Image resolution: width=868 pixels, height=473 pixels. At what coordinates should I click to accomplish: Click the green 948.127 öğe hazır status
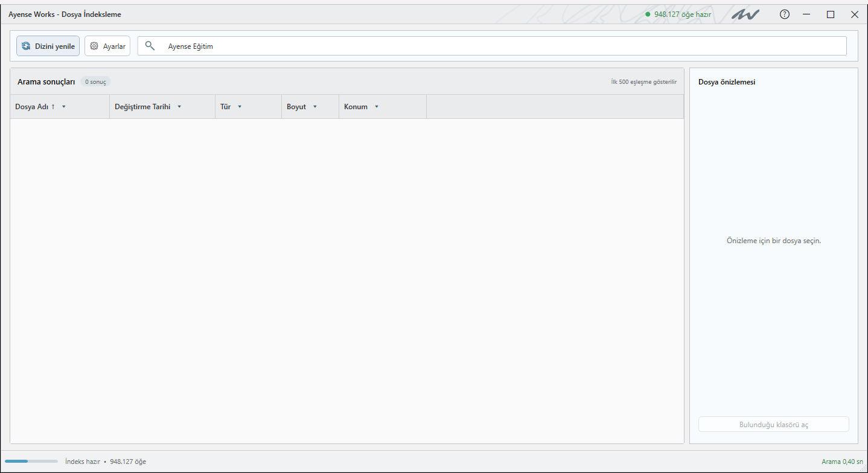[678, 14]
